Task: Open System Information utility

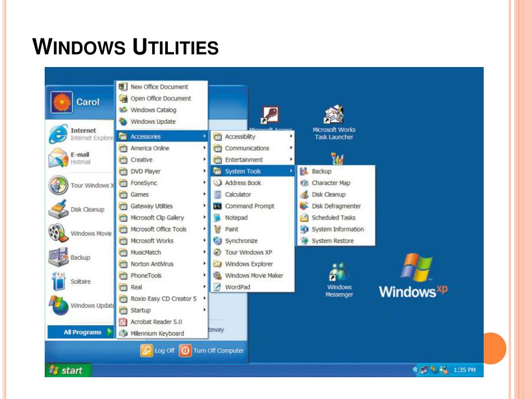Action: (x=336, y=229)
